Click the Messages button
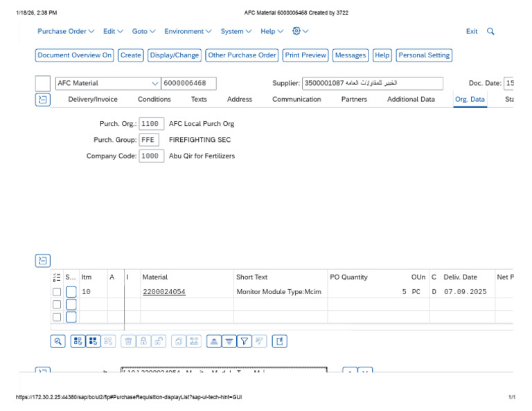 (x=351, y=55)
